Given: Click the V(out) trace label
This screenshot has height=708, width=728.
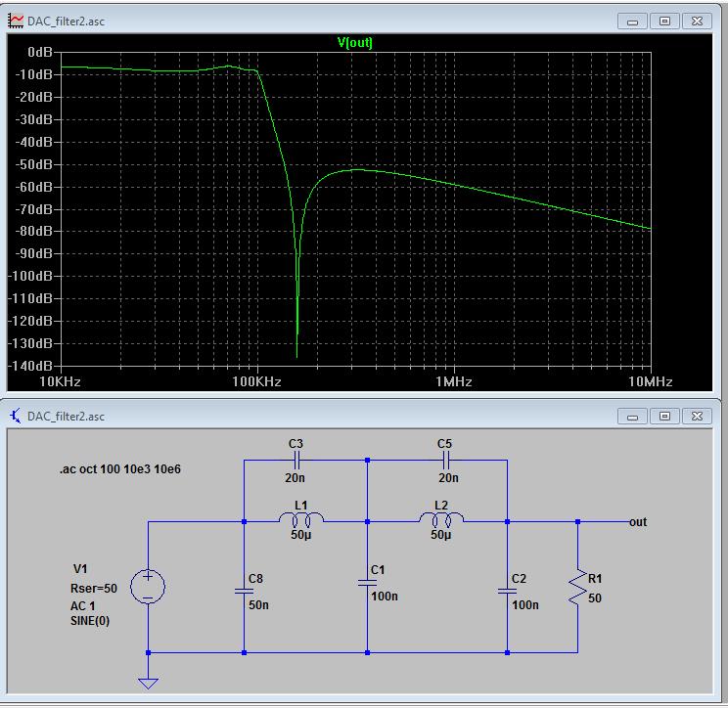Looking at the screenshot, I should coord(354,42).
